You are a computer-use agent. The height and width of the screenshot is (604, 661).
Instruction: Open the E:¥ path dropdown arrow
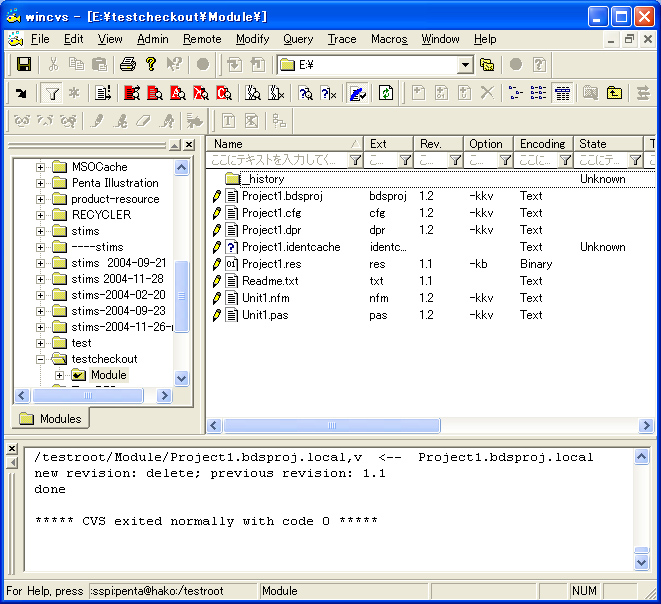465,65
